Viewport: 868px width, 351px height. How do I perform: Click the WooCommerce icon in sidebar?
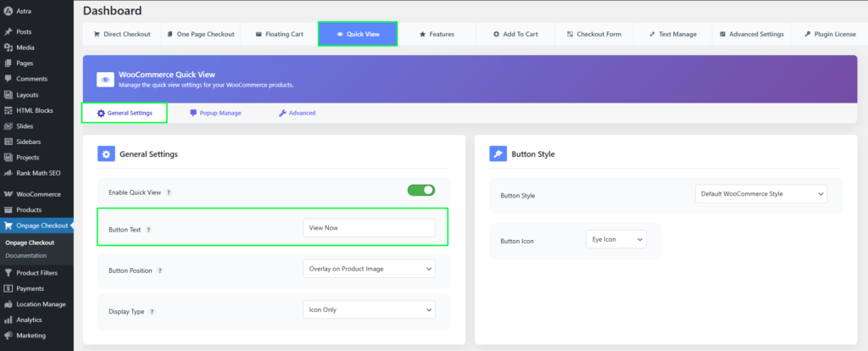[x=8, y=193]
